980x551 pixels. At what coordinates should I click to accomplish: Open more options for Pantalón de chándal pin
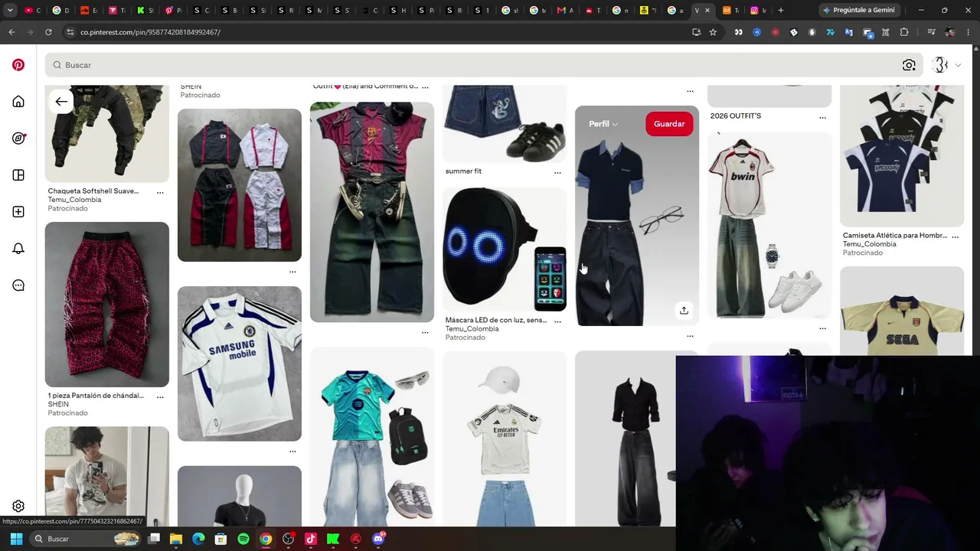[160, 396]
